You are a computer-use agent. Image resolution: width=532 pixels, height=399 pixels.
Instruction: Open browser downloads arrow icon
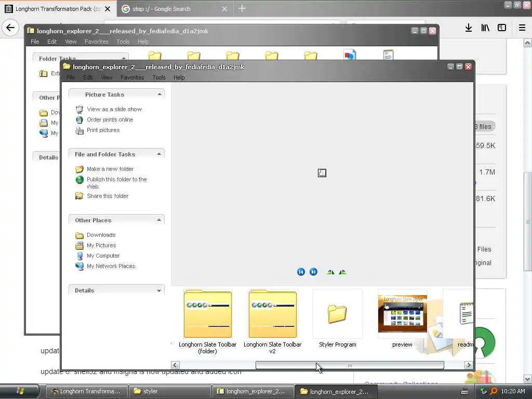tap(469, 28)
